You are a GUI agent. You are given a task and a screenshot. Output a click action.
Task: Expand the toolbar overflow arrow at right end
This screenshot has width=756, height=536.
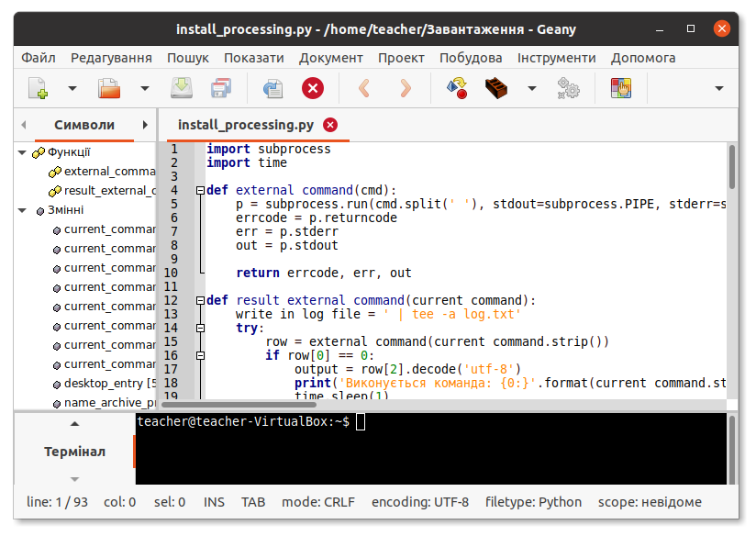tap(719, 89)
